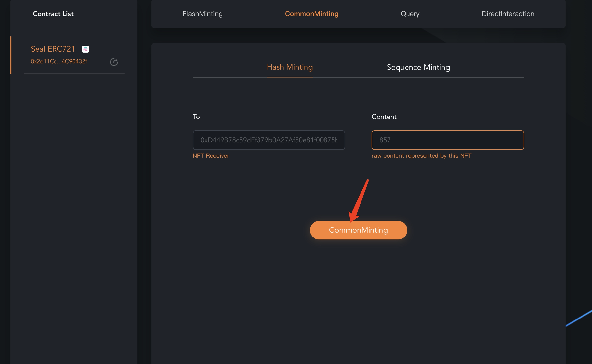Open the FlashMinting tab
The height and width of the screenshot is (364, 592).
(202, 14)
